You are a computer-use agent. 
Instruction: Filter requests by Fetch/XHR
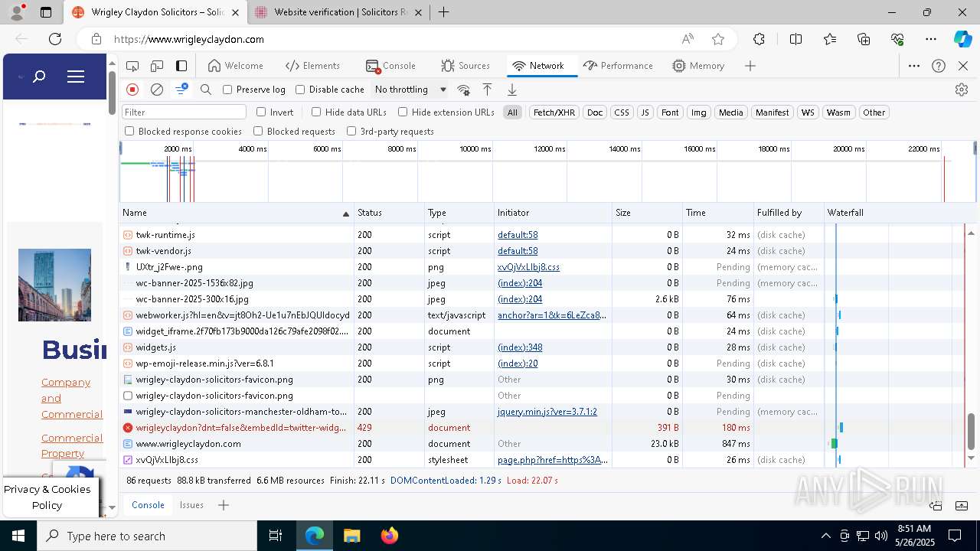pyautogui.click(x=554, y=112)
